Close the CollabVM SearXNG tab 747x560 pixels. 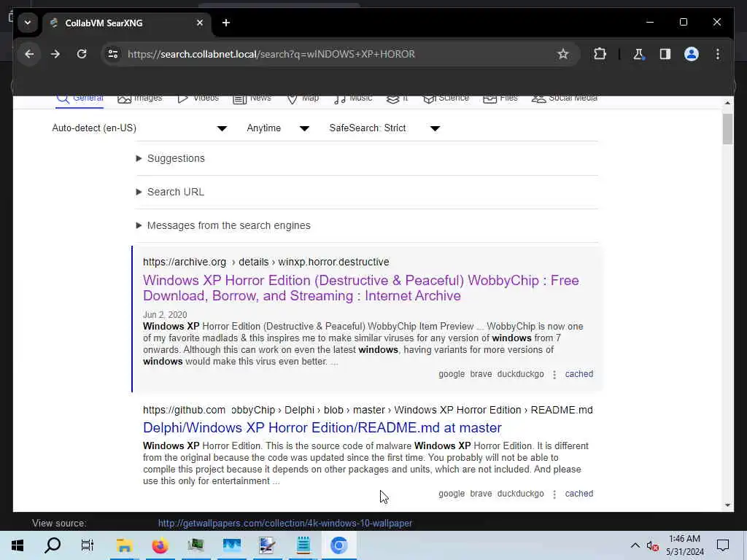pos(200,23)
